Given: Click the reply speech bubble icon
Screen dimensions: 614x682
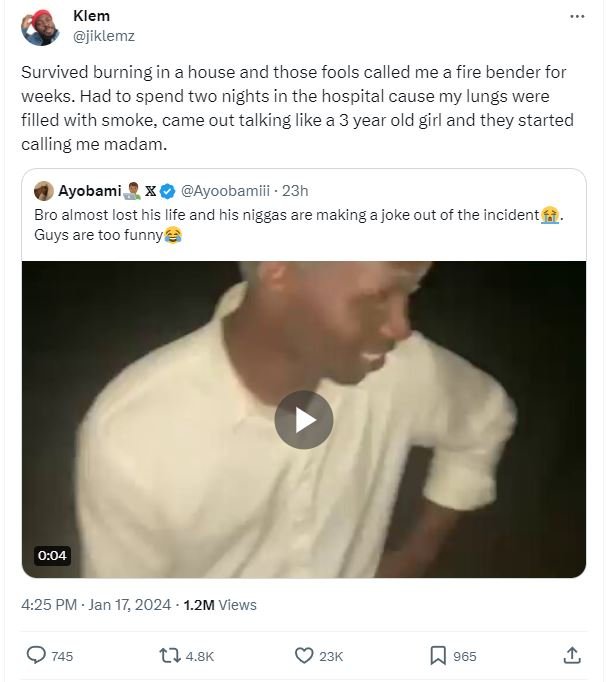Looking at the screenshot, I should pyautogui.click(x=36, y=656).
